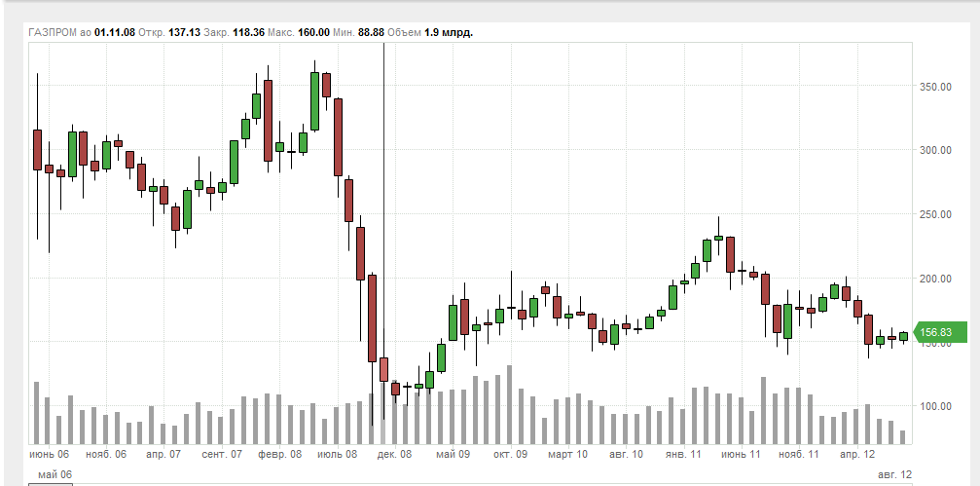Click the ГАЗПРОМ ао ticker label
The width and height of the screenshot is (980, 486).
[60, 32]
